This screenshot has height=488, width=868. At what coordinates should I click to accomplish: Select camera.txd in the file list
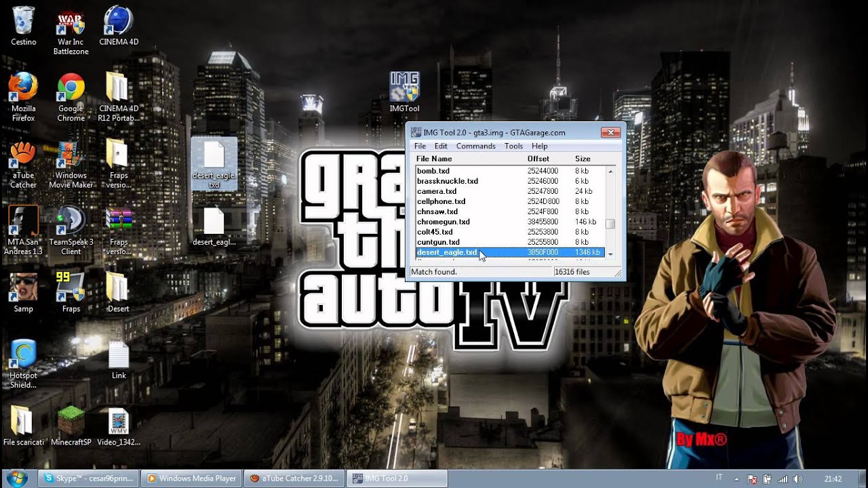pos(509,191)
